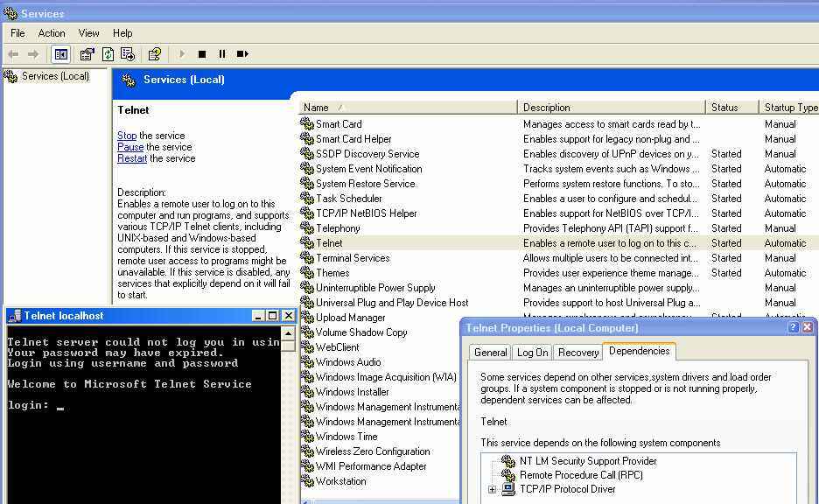Click the Stop the service link
Image resolution: width=819 pixels, height=504 pixels.
pyautogui.click(x=127, y=136)
